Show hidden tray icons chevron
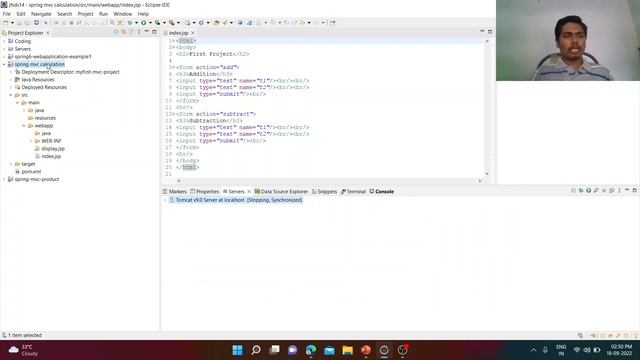Screen dimensions: 640x360 tap(533, 350)
